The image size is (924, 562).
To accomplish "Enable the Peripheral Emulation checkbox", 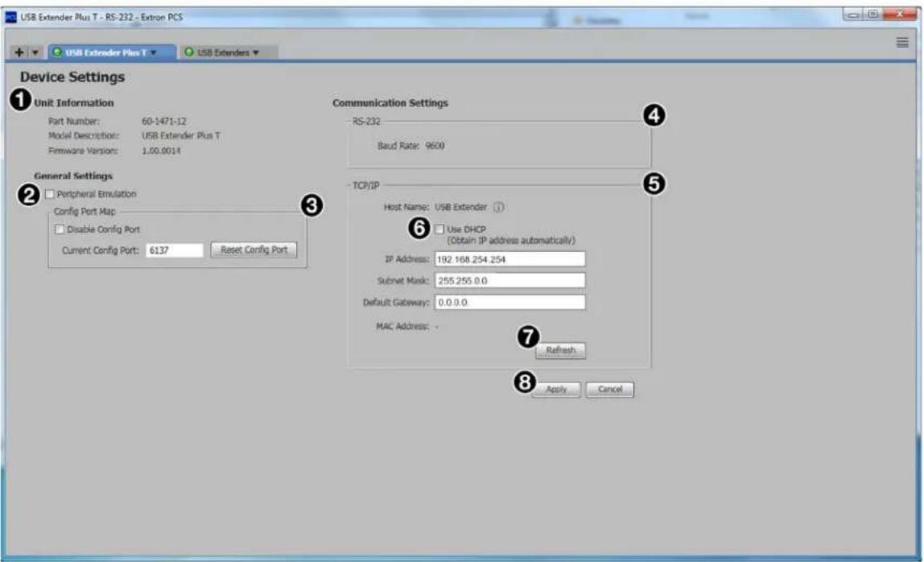I will click(x=50, y=194).
